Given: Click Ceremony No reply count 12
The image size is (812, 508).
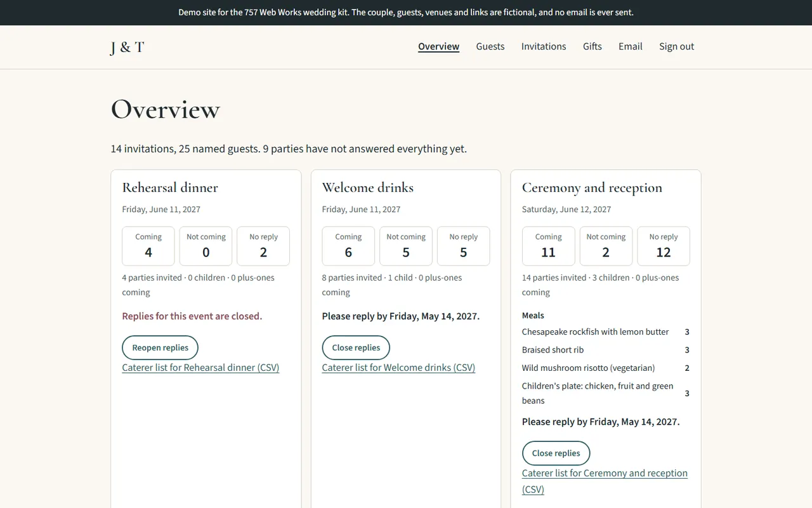Looking at the screenshot, I should [x=664, y=246].
